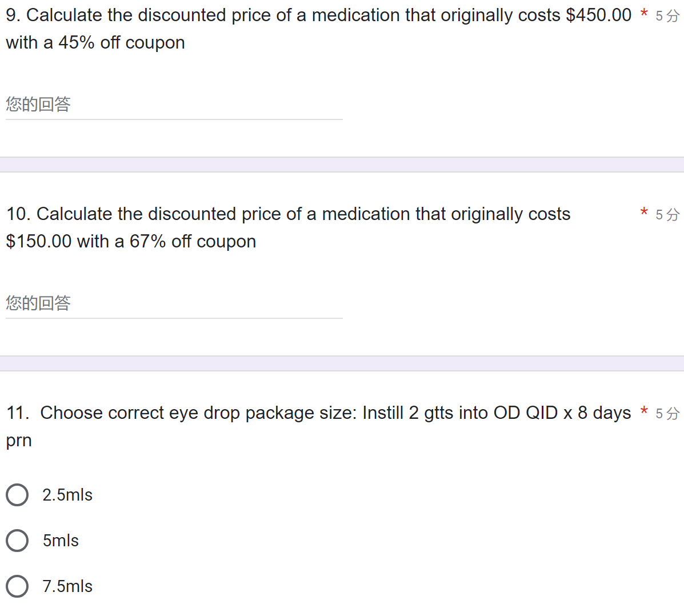The image size is (684, 616).
Task: Click the red required asterisk on question 9
Action: (x=644, y=13)
